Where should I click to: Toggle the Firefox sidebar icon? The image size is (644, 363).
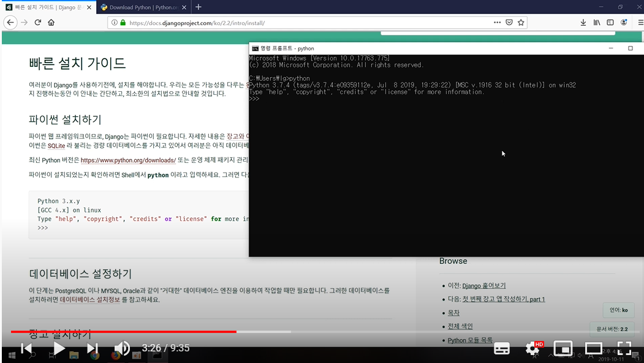(610, 23)
